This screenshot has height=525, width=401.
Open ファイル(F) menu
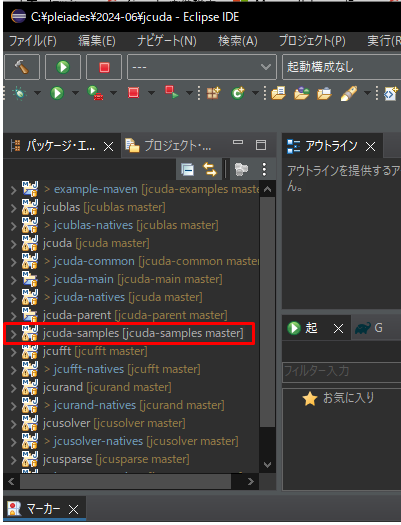(33, 41)
